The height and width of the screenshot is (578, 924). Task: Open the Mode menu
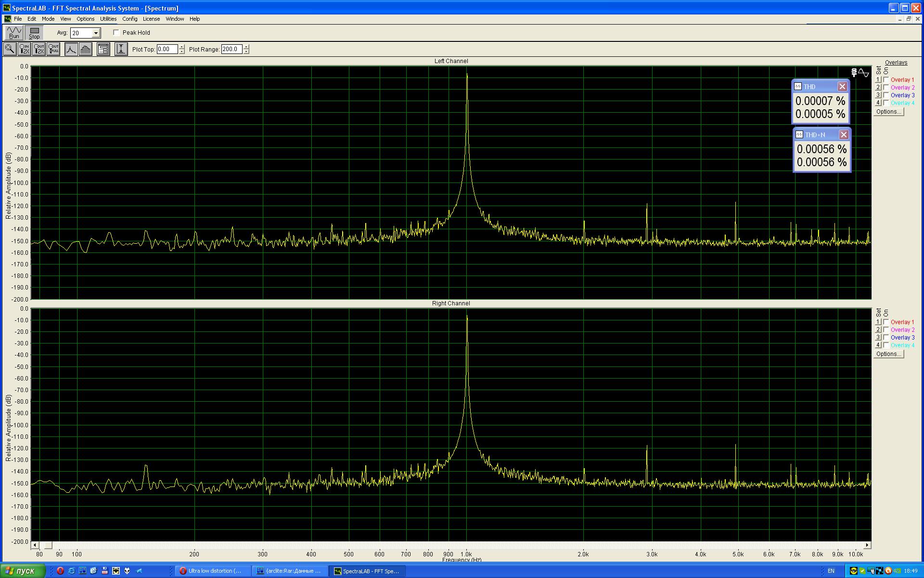[48, 19]
